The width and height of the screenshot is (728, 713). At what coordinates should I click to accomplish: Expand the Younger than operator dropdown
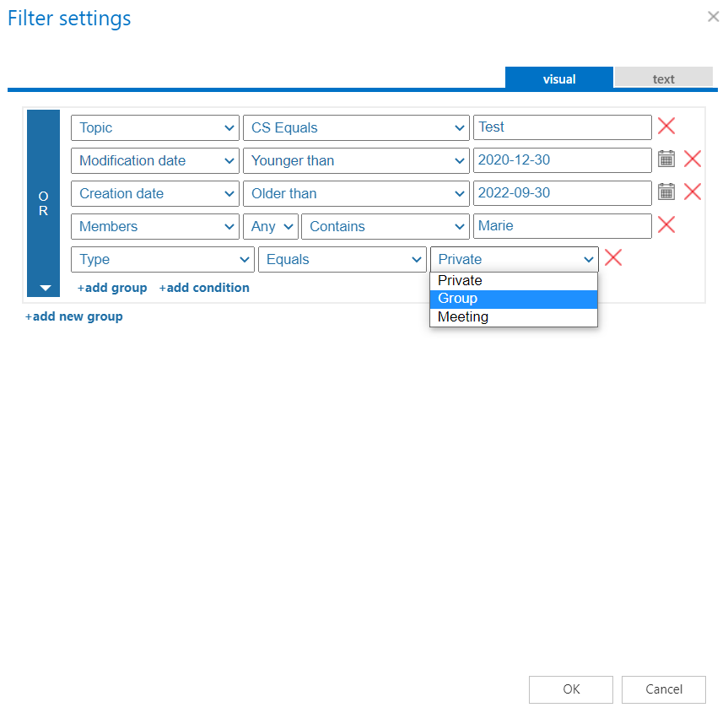pyautogui.click(x=355, y=160)
